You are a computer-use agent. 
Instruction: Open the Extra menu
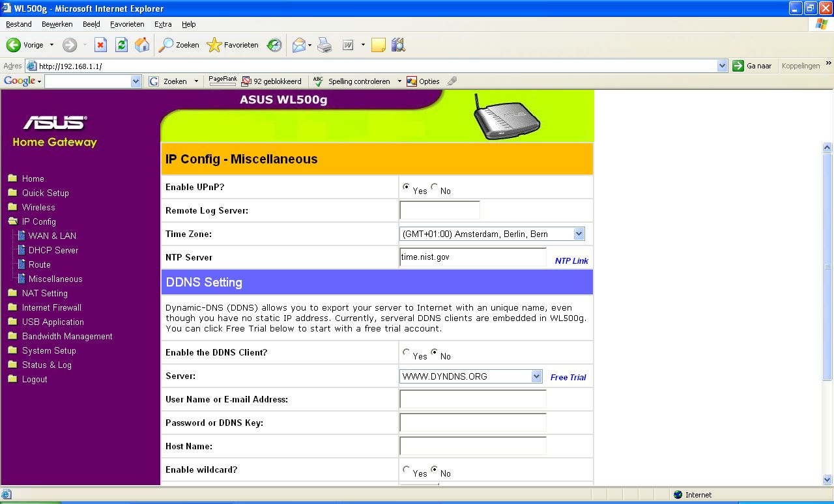click(x=163, y=24)
